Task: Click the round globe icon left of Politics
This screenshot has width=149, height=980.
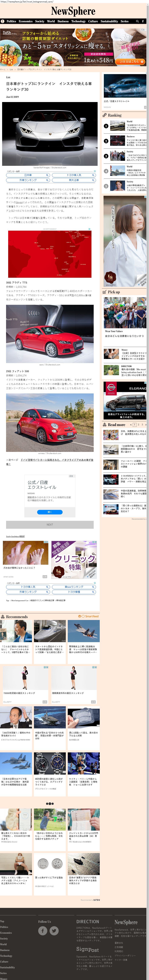Action: 3,21
